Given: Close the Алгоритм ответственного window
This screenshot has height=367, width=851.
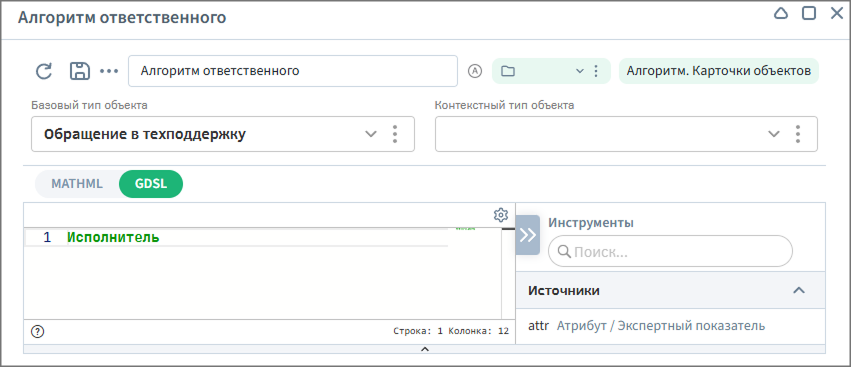Looking at the screenshot, I should click(x=837, y=14).
